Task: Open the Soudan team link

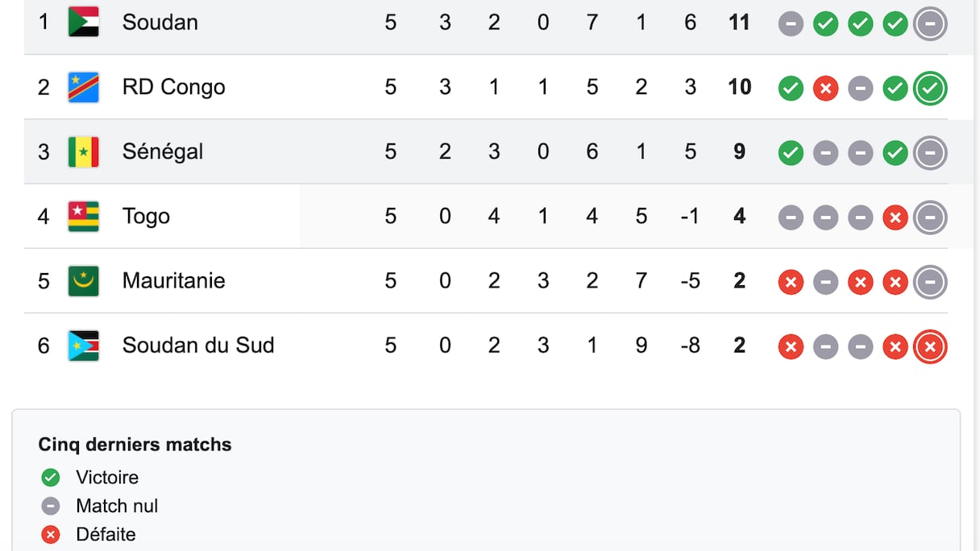Action: click(160, 22)
